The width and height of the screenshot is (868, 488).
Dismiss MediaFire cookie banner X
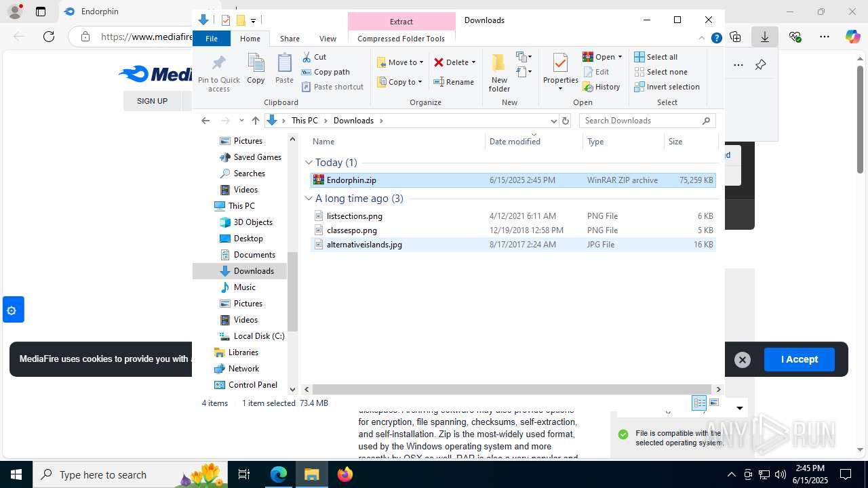coord(743,360)
